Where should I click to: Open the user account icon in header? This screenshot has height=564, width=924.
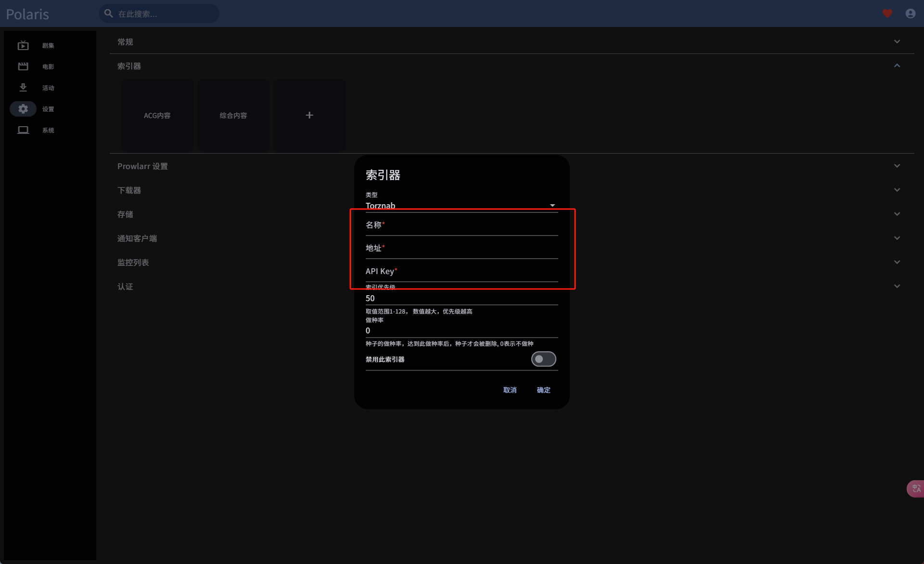[x=911, y=13]
